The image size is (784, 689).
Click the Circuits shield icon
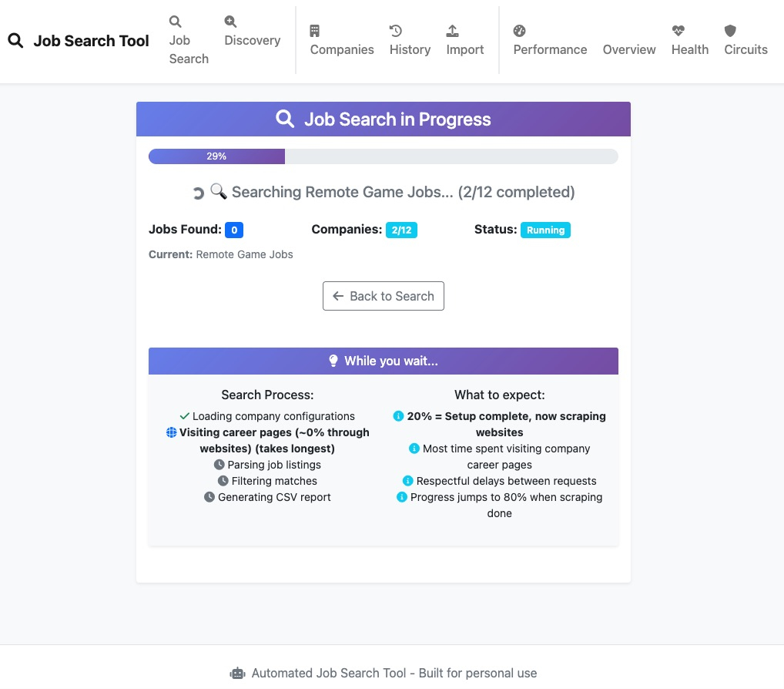pos(730,31)
